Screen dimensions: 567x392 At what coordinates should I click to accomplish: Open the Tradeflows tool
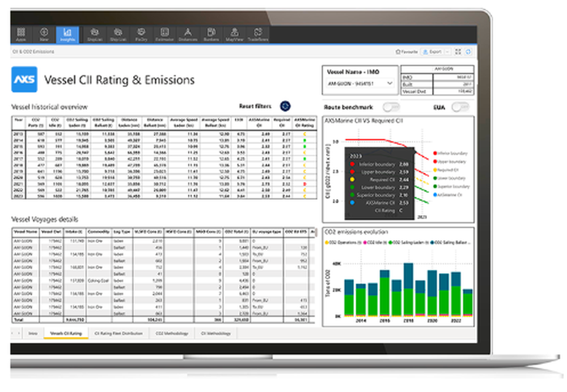tap(258, 35)
